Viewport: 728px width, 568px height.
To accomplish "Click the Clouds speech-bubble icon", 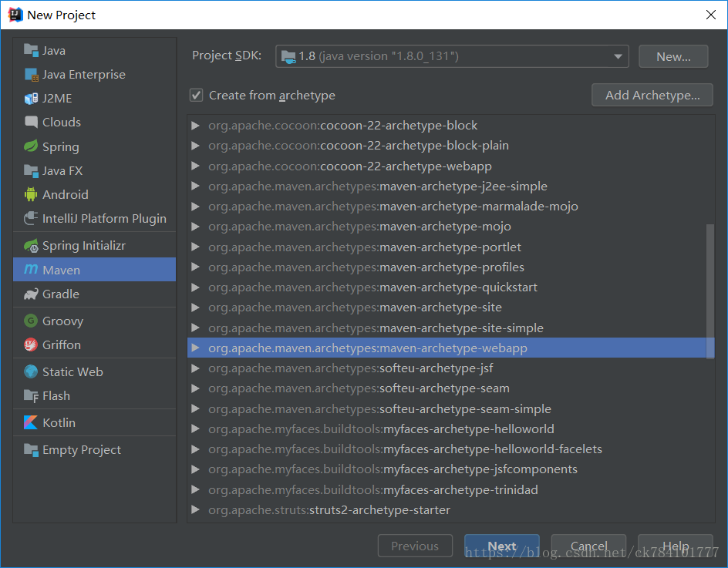I will (31, 122).
